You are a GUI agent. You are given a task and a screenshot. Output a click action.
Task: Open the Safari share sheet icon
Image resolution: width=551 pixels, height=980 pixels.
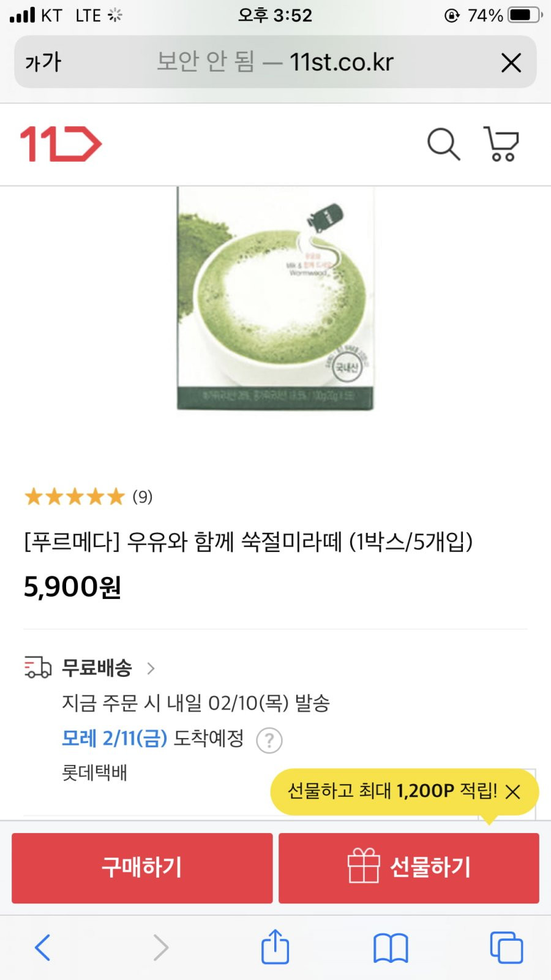coord(275,946)
